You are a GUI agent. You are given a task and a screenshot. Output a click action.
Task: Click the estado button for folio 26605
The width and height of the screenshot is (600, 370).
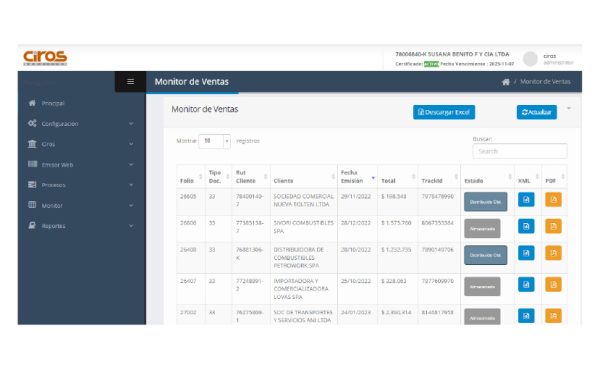[485, 202]
